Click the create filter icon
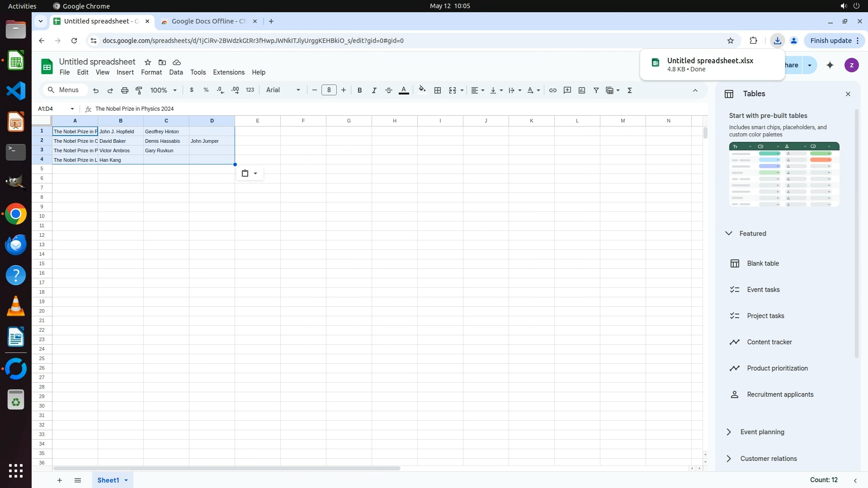The width and height of the screenshot is (868, 488). [x=596, y=90]
